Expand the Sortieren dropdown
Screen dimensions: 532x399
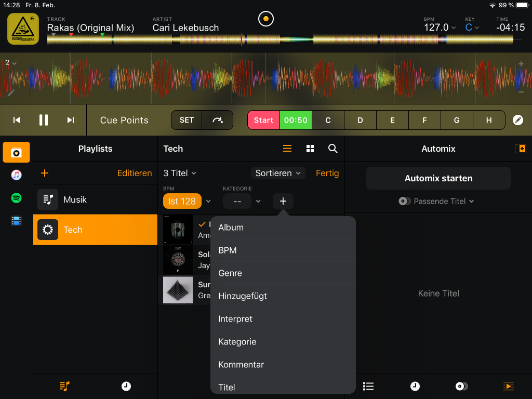coord(278,174)
